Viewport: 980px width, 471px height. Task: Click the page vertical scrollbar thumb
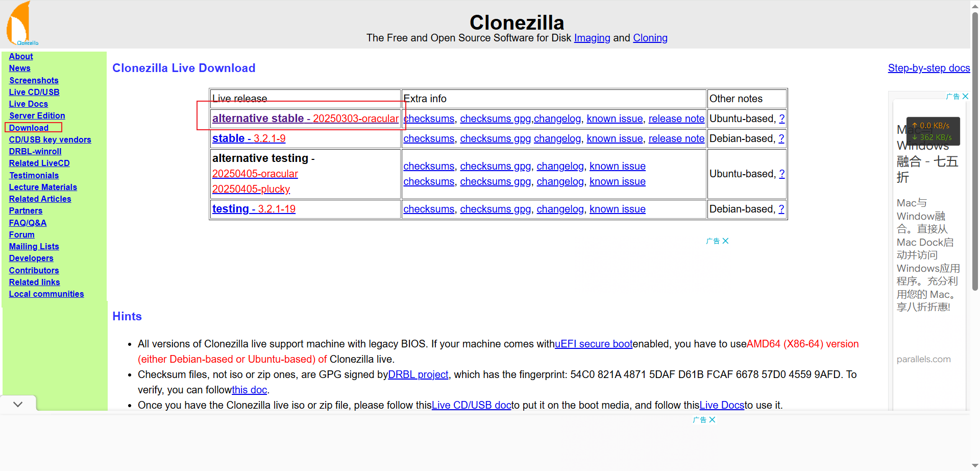pyautogui.click(x=975, y=151)
